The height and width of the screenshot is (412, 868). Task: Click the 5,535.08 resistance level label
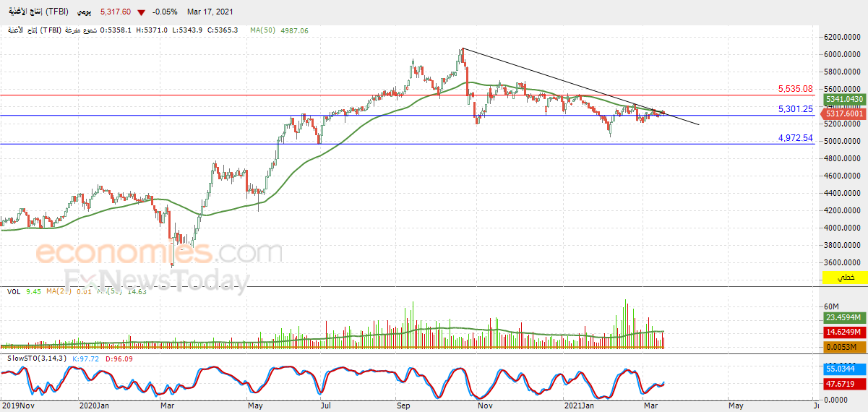click(796, 89)
